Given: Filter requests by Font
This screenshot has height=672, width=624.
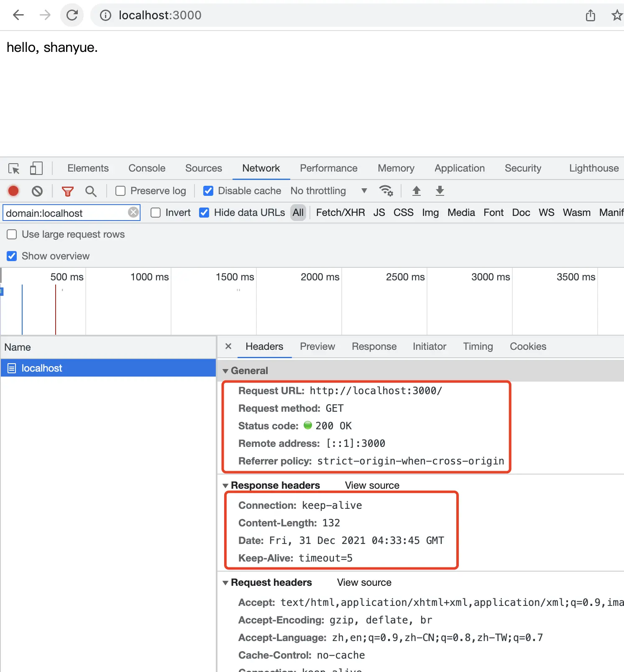Looking at the screenshot, I should click(x=494, y=213).
